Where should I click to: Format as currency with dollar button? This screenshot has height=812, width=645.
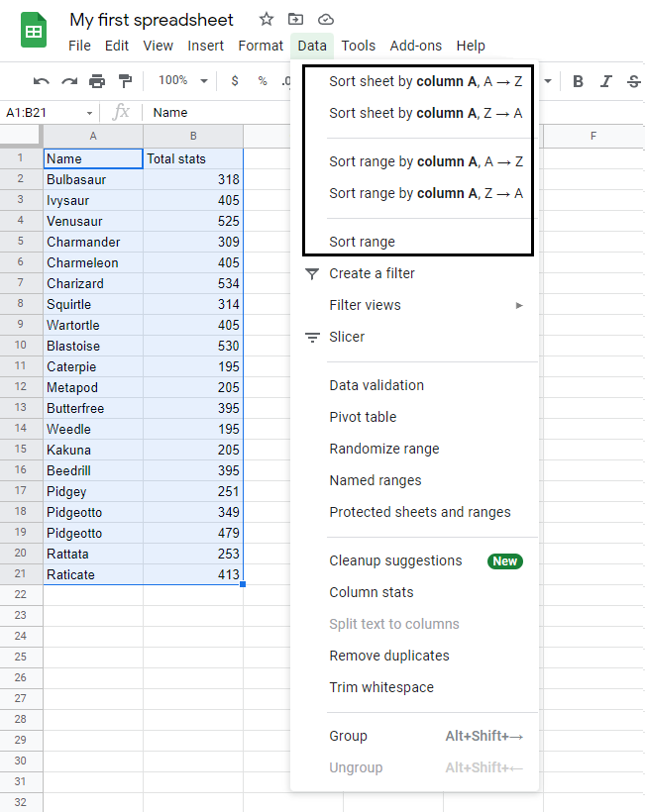(234, 81)
